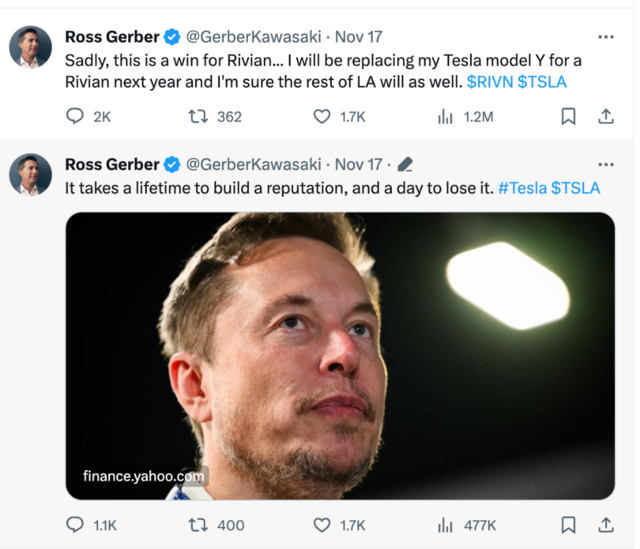The width and height of the screenshot is (640, 549).
Task: View analytics of the 1.2M views tweet
Action: 446,116
